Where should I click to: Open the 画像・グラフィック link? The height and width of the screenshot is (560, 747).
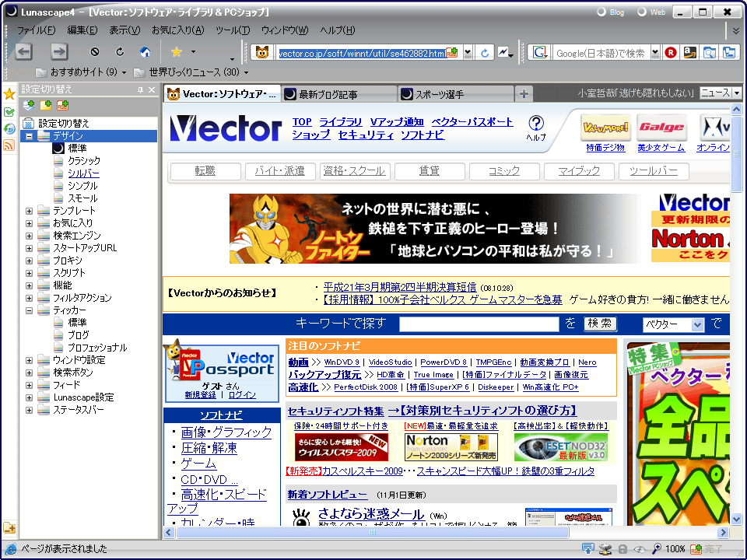click(x=226, y=432)
